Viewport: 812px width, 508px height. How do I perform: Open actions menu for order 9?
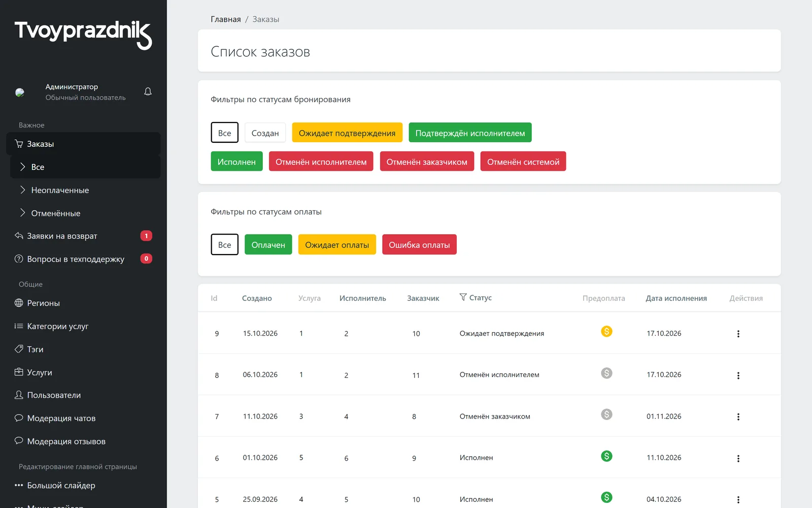click(x=738, y=334)
